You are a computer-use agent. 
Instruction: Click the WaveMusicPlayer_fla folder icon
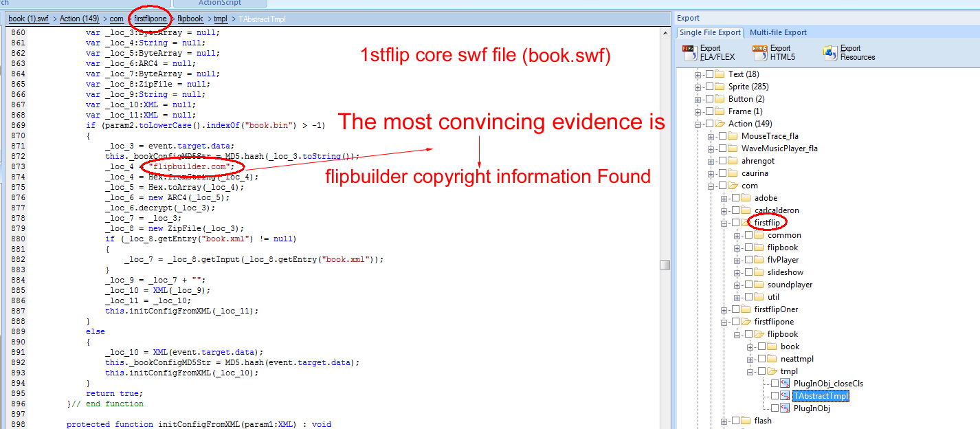pyautogui.click(x=733, y=148)
